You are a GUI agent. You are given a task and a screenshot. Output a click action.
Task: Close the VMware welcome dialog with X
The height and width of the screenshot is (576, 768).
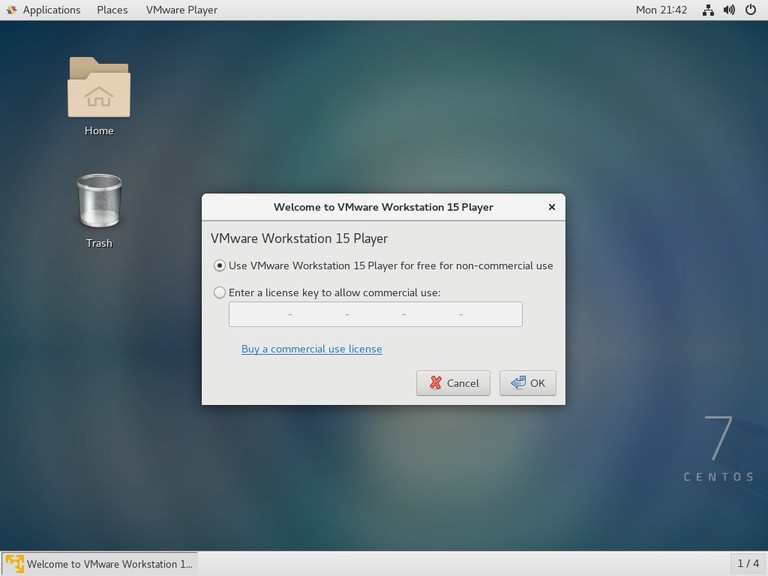point(551,207)
